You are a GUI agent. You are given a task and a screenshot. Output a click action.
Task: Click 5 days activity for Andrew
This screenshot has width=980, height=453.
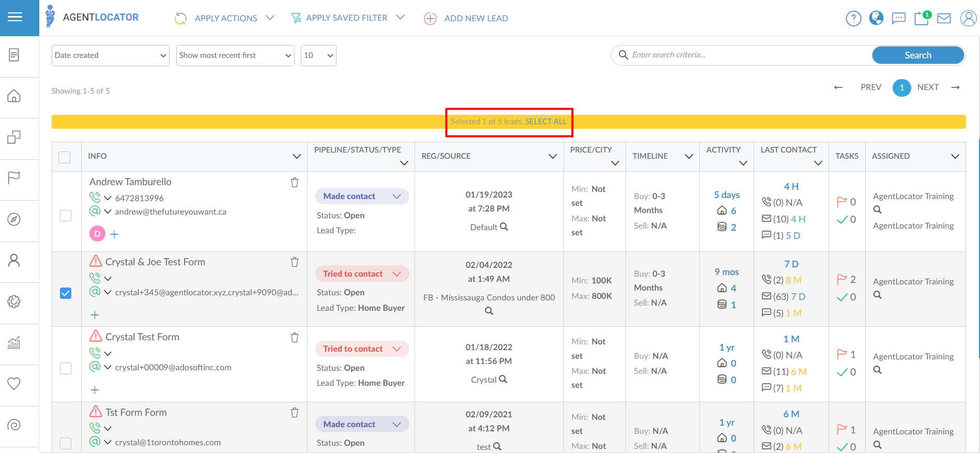point(727,195)
